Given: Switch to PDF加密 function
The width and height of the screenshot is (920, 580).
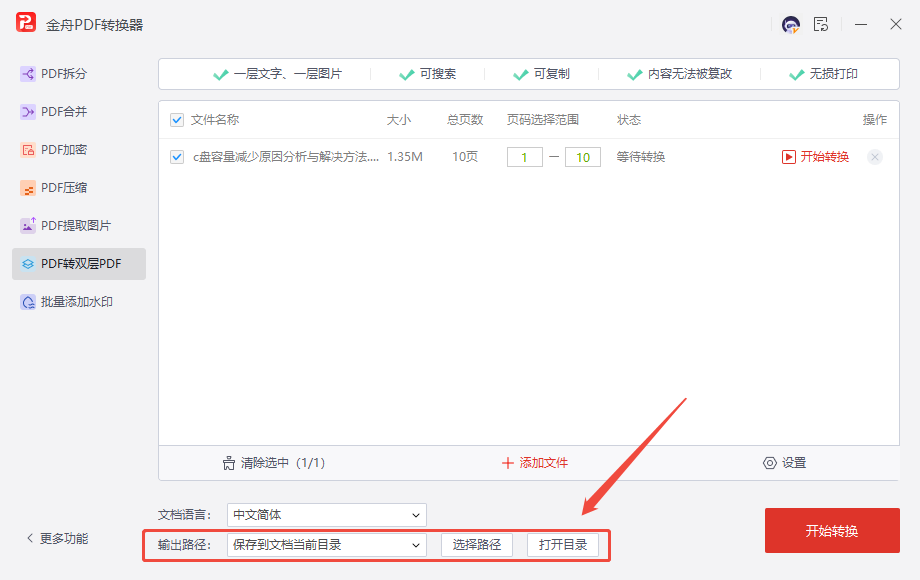Looking at the screenshot, I should [x=79, y=150].
